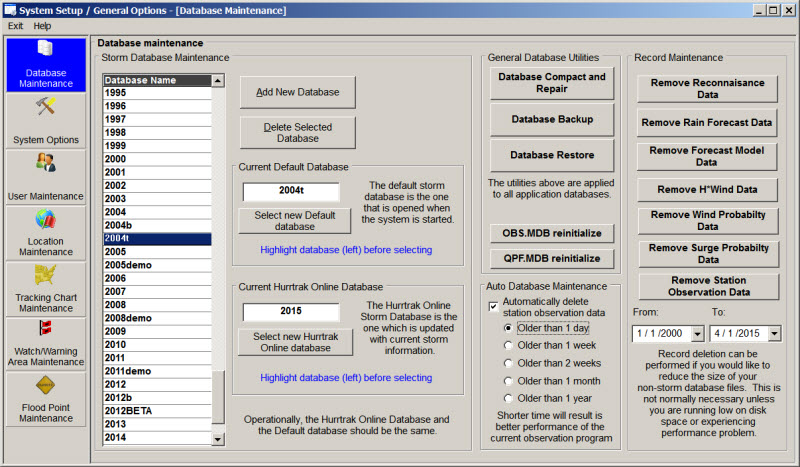Select database 2007 in list
The image size is (800, 467).
pyautogui.click(x=157, y=292)
